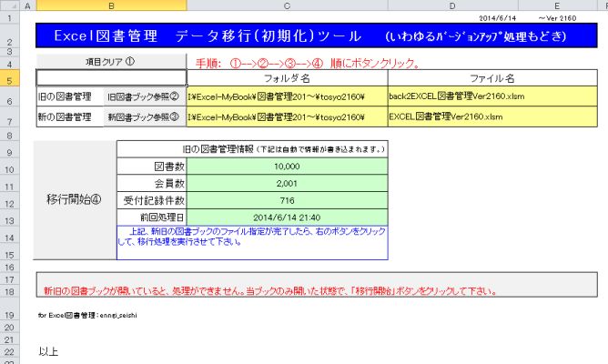Image resolution: width=608 pixels, height=364 pixels.
Task: Click the new book folder path cell
Action: tap(287, 116)
